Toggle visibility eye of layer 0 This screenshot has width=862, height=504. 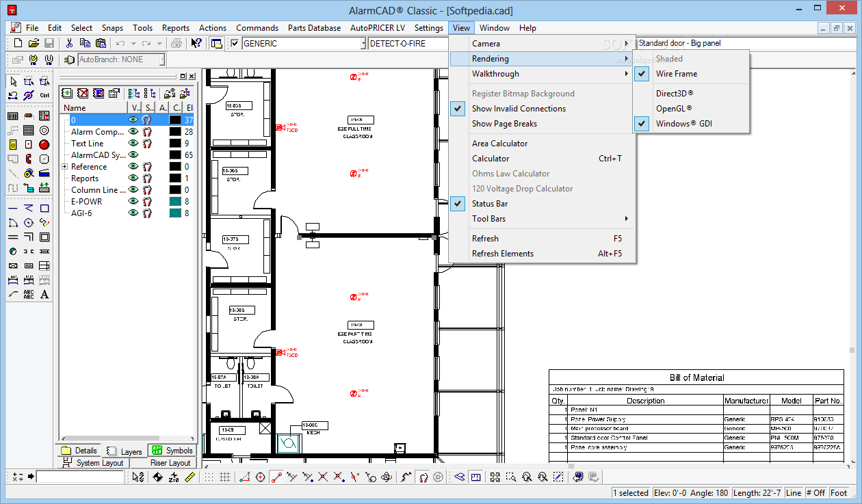[x=133, y=120]
